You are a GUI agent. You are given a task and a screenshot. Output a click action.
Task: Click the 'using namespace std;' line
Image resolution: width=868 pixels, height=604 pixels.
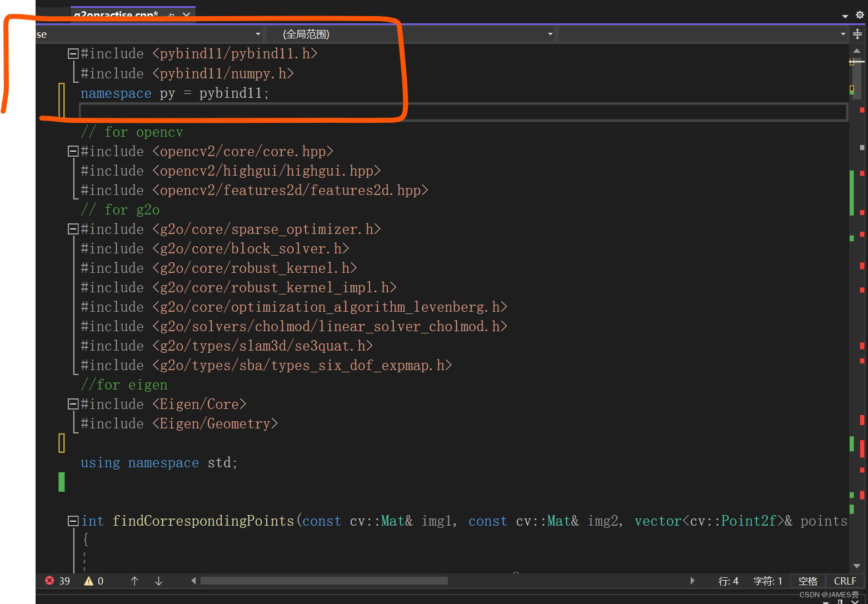point(159,462)
